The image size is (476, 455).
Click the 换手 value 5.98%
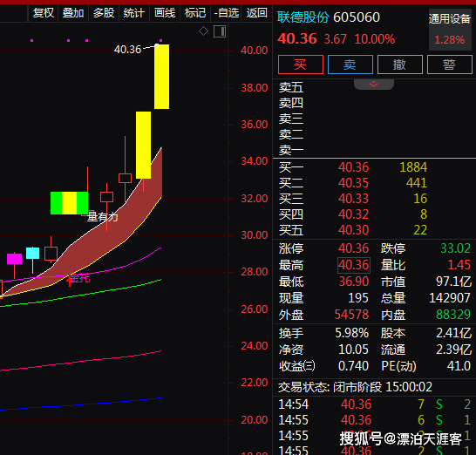coord(352,333)
